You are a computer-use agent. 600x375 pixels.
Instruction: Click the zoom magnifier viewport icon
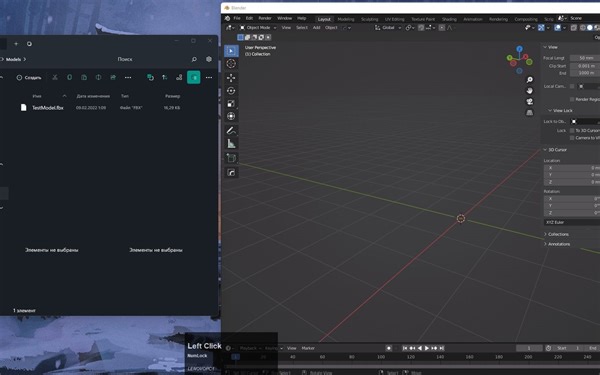pos(530,80)
